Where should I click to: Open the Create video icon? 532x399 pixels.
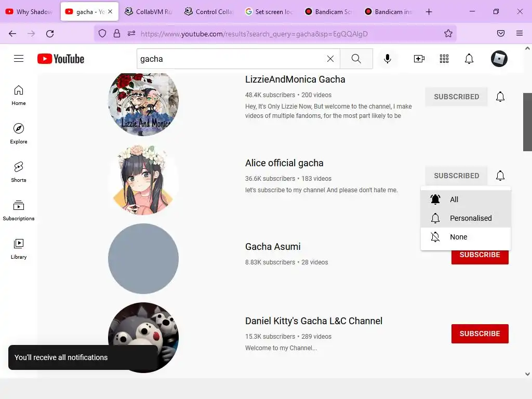point(419,59)
